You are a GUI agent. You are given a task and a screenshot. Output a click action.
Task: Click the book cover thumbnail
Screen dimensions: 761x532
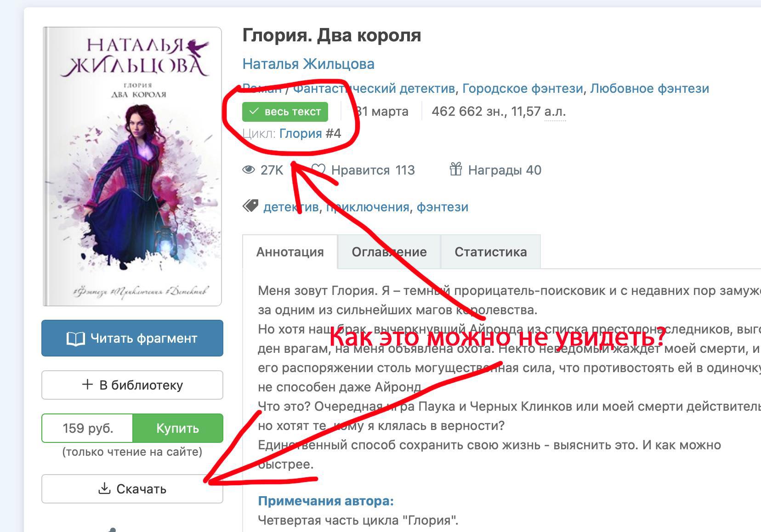coord(132,166)
